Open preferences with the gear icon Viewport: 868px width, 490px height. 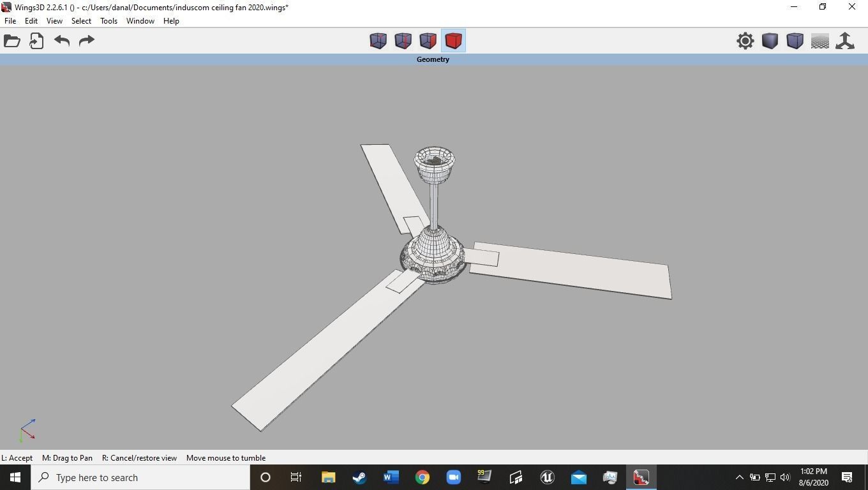pyautogui.click(x=745, y=41)
